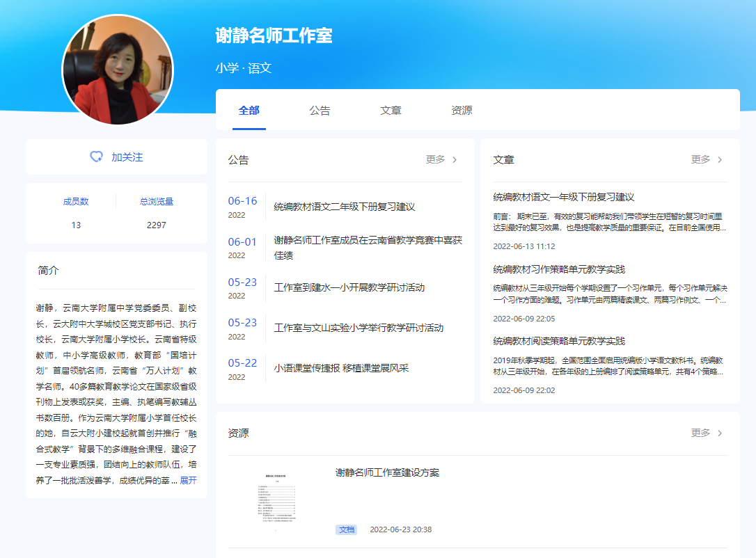Click the article excerpt beginning 前言：期末已至
Image resolution: width=756 pixels, height=558 pixels.
pyautogui.click(x=609, y=222)
